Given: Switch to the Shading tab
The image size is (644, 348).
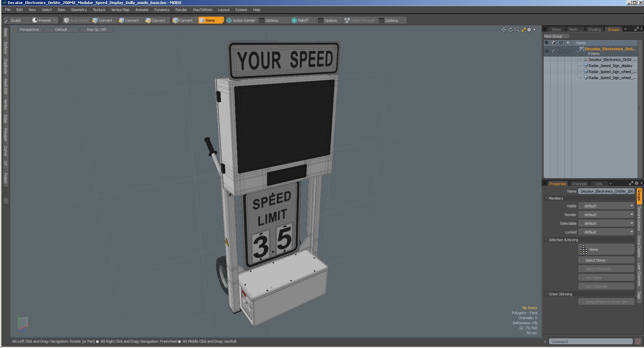Looking at the screenshot, I should coord(594,29).
